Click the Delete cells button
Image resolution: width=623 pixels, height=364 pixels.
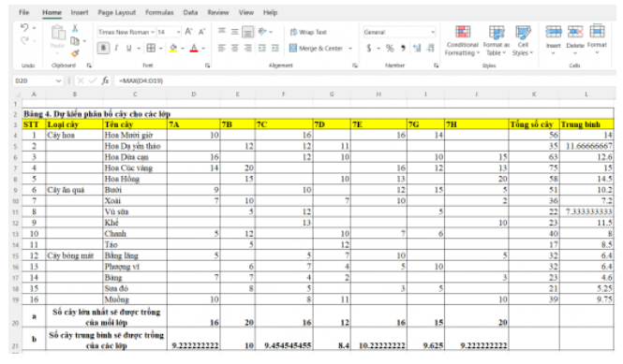[x=575, y=39]
